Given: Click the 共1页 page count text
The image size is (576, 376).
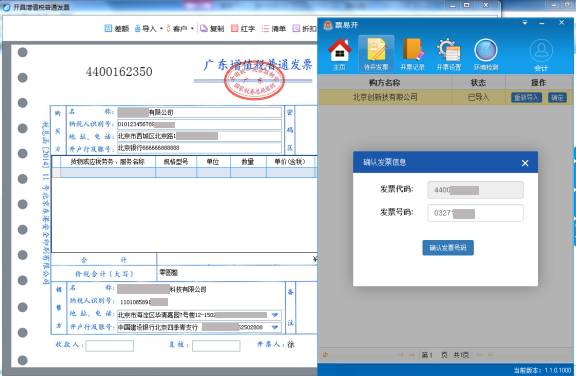Looking at the screenshot, I should [461, 355].
